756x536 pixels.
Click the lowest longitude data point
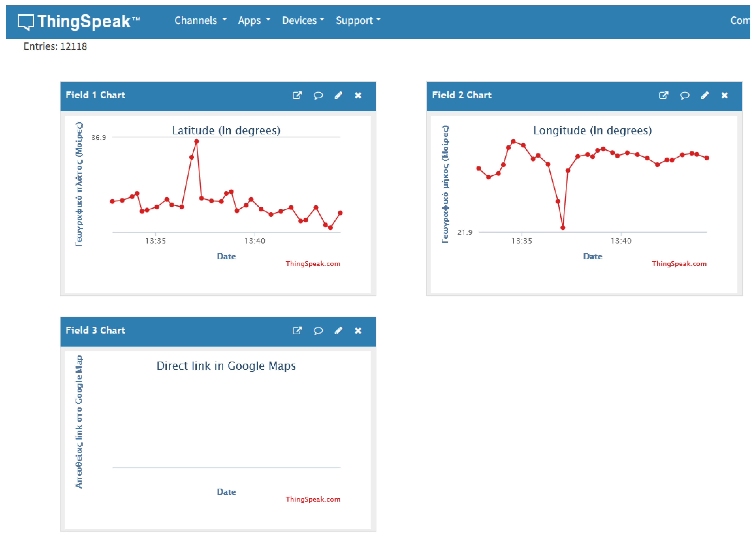coord(563,228)
